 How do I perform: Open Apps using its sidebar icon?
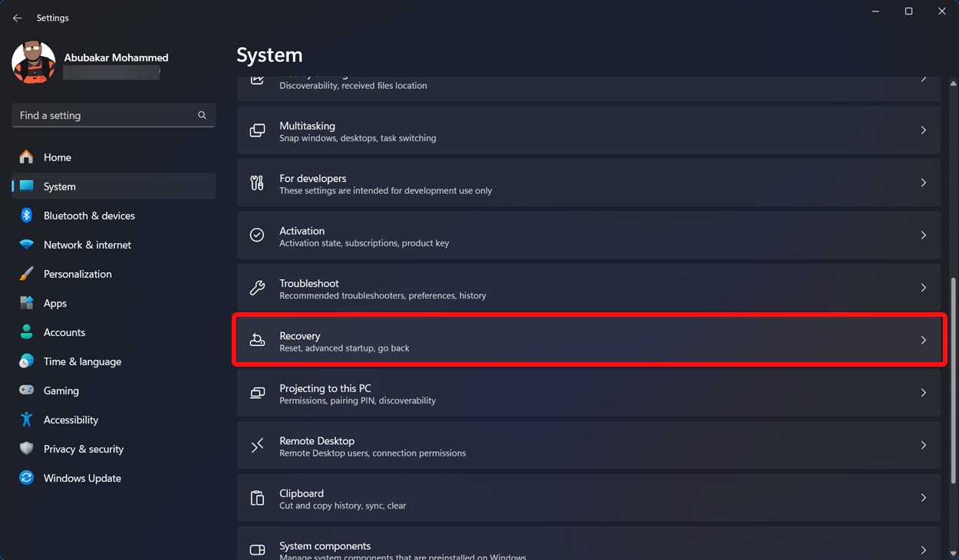[x=26, y=303]
